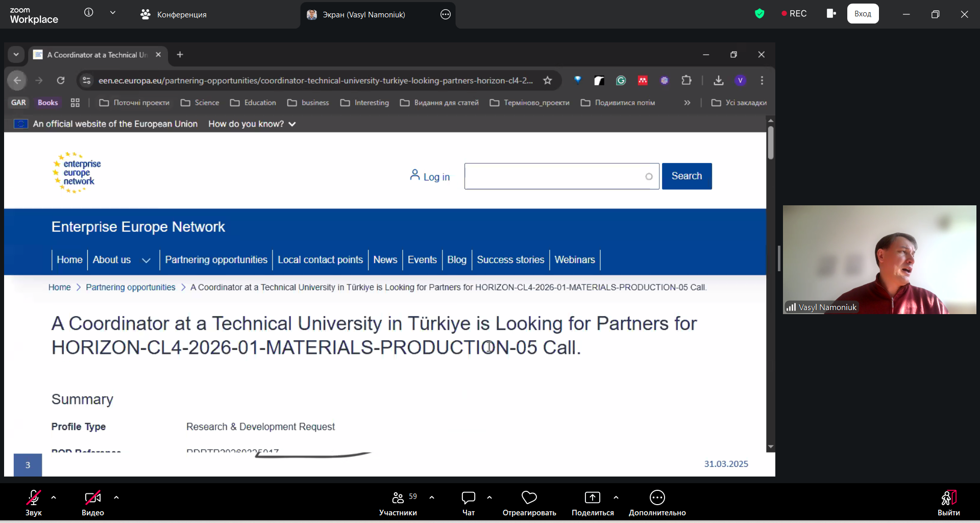Screen dimensions: 980x523
Task: Click the Поделиться share screen icon
Action: point(592,497)
